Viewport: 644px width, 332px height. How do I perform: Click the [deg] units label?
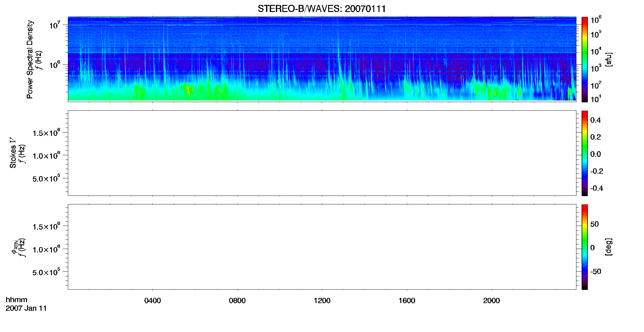click(x=609, y=247)
